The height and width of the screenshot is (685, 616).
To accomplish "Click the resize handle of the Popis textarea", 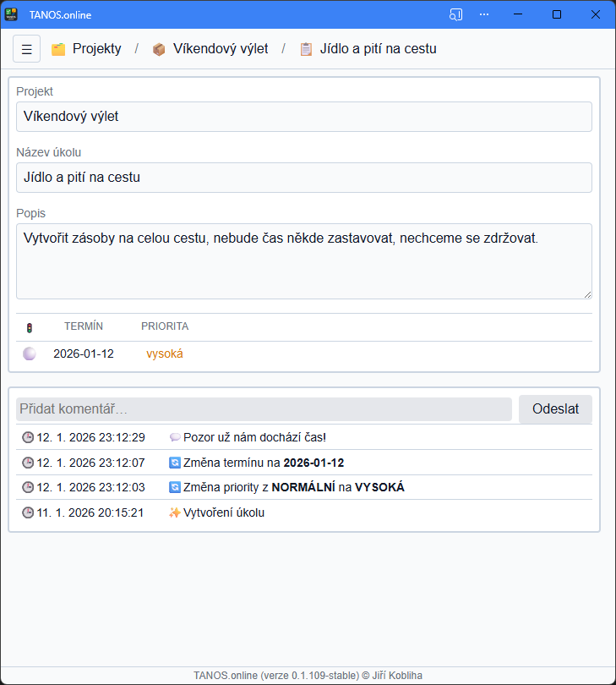I will pos(588,293).
